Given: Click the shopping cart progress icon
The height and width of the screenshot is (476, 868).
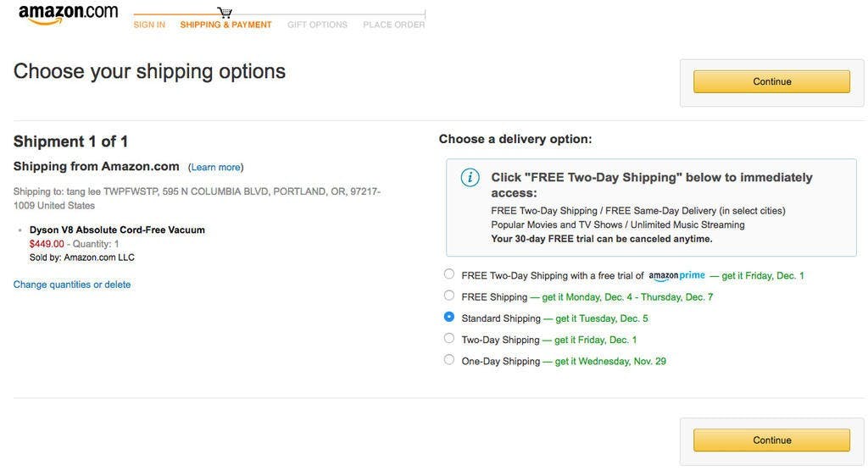Looking at the screenshot, I should click(225, 12).
